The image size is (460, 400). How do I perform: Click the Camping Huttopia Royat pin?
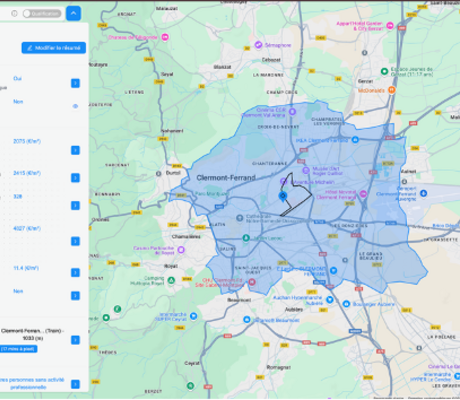[171, 280]
